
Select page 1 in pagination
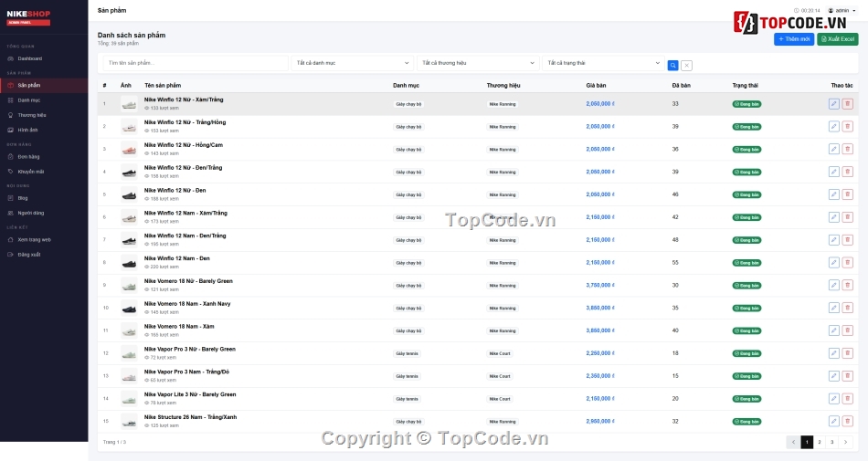pos(807,442)
